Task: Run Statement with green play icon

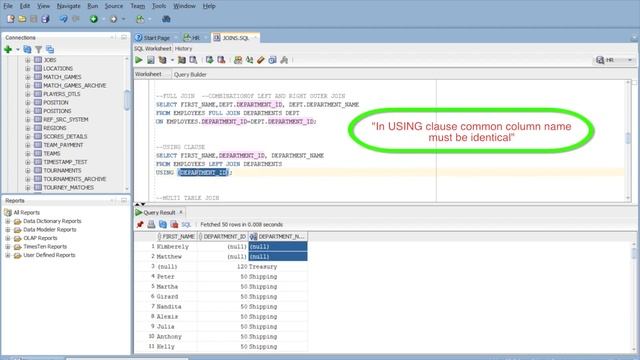Action: coord(139,60)
